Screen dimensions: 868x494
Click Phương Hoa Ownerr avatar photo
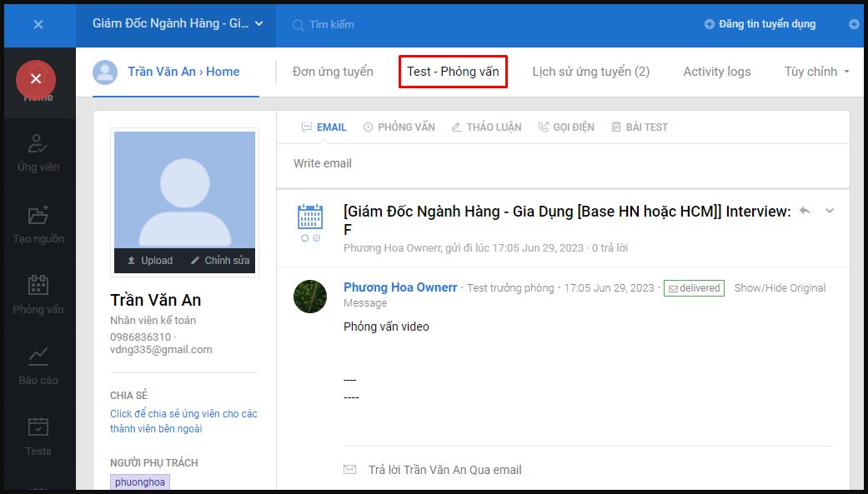click(x=310, y=297)
